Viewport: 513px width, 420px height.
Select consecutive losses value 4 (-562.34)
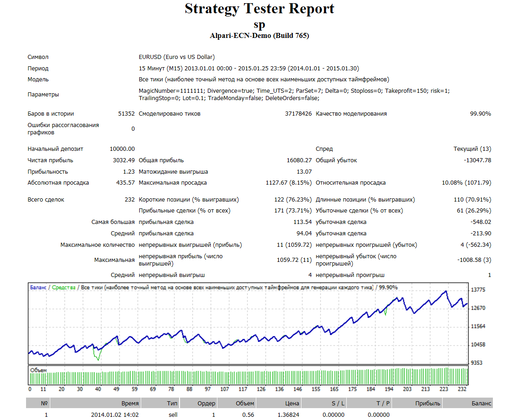point(476,245)
